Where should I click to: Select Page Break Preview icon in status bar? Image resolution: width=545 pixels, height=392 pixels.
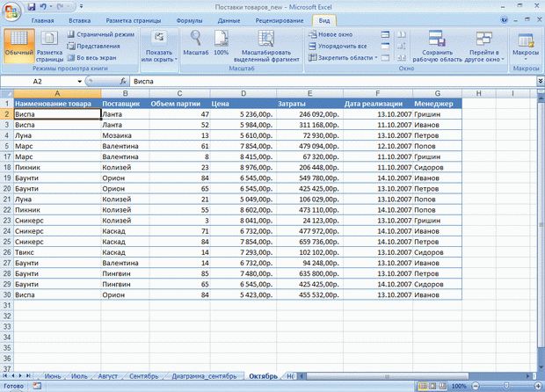click(x=442, y=386)
